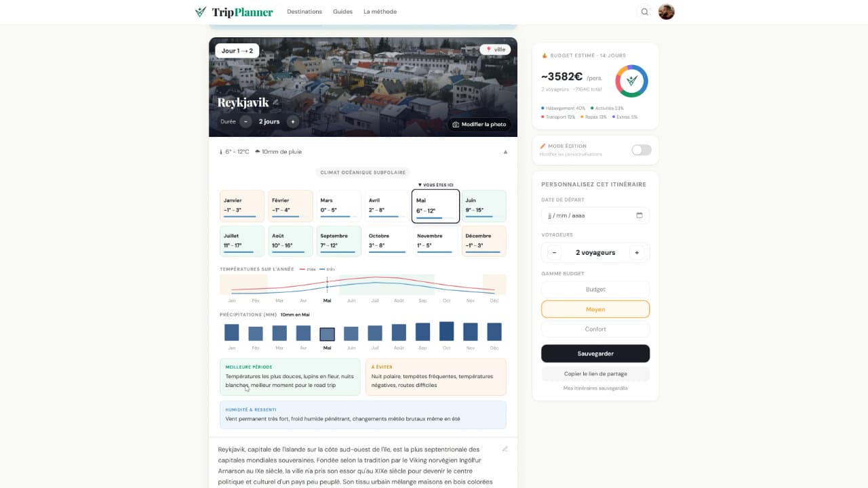Select the Février climate card
This screenshot has height=488, width=868.
click(290, 207)
